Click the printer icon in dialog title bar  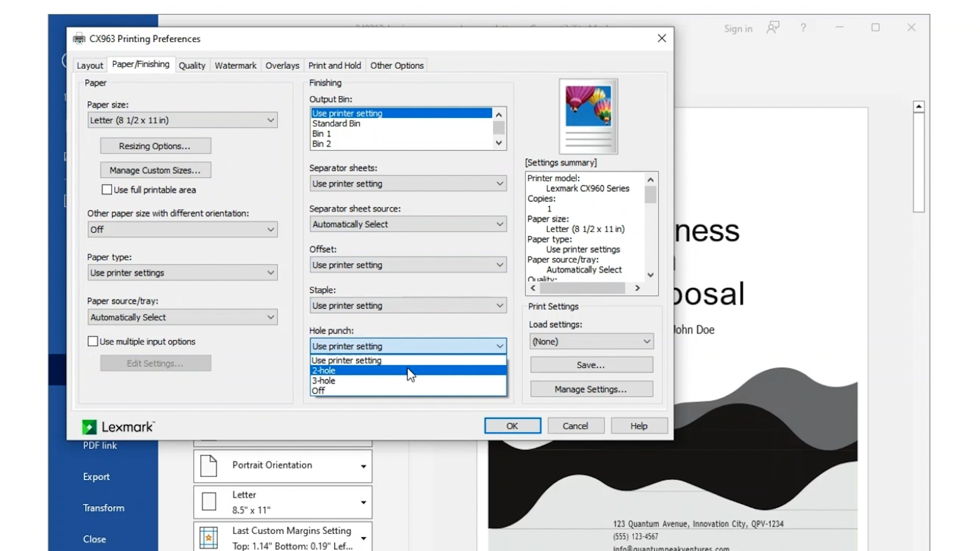coord(79,39)
